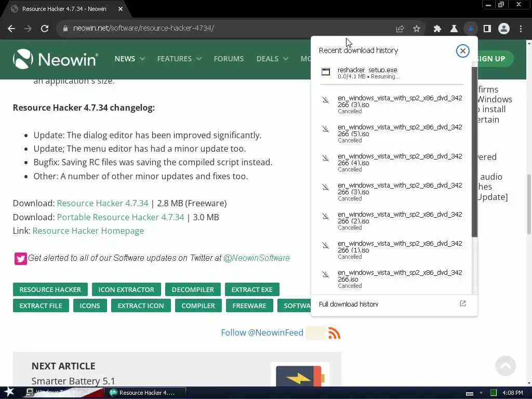Open Resource Hacker Homepage link
The height and width of the screenshot is (399, 532).
point(88,231)
